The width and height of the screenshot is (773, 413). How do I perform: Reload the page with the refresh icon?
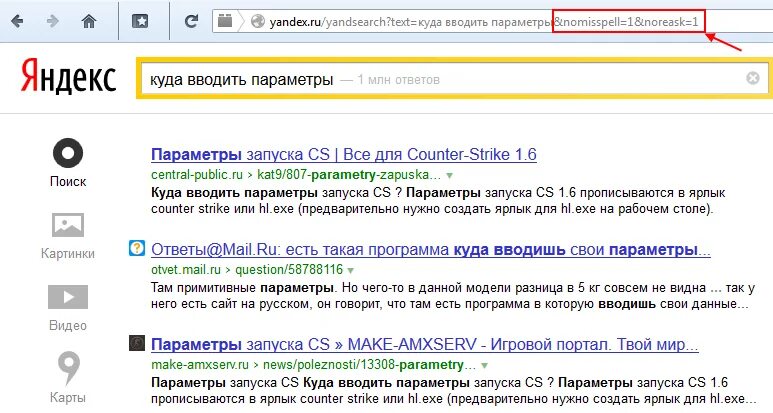191,21
